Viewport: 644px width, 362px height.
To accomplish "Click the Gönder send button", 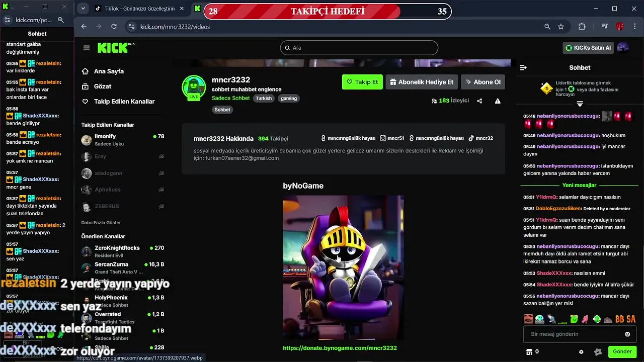I will (x=622, y=351).
